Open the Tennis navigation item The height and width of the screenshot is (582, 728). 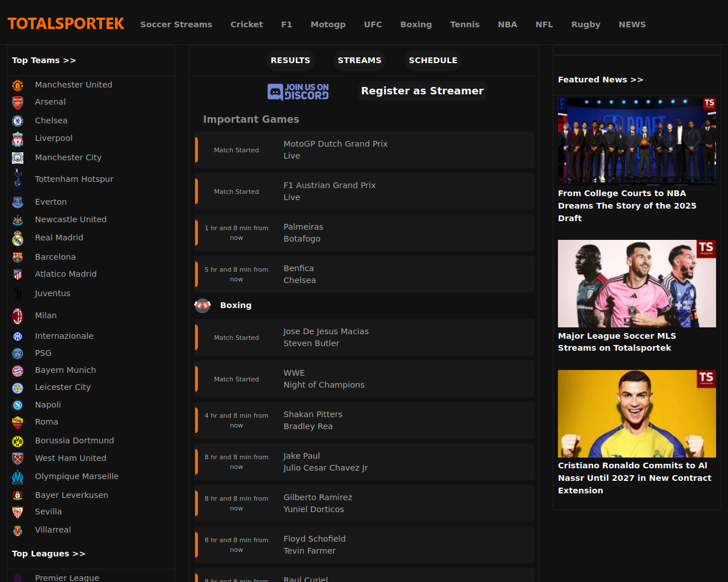click(465, 24)
